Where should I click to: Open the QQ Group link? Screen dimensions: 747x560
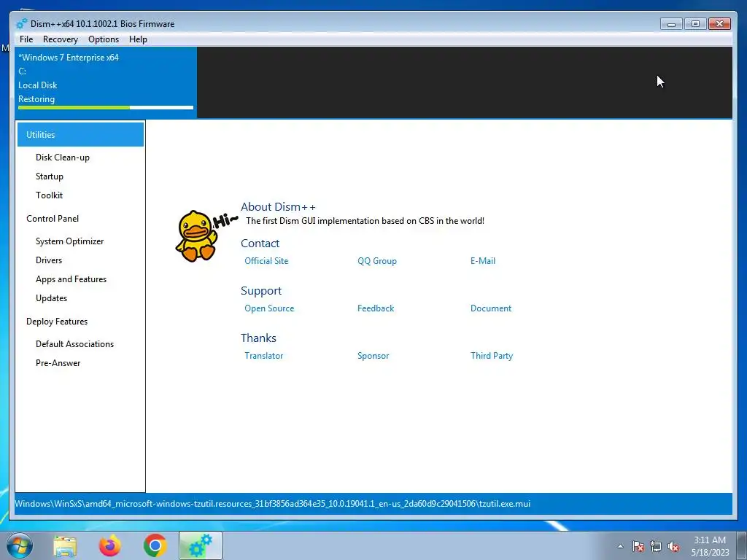[x=377, y=261]
